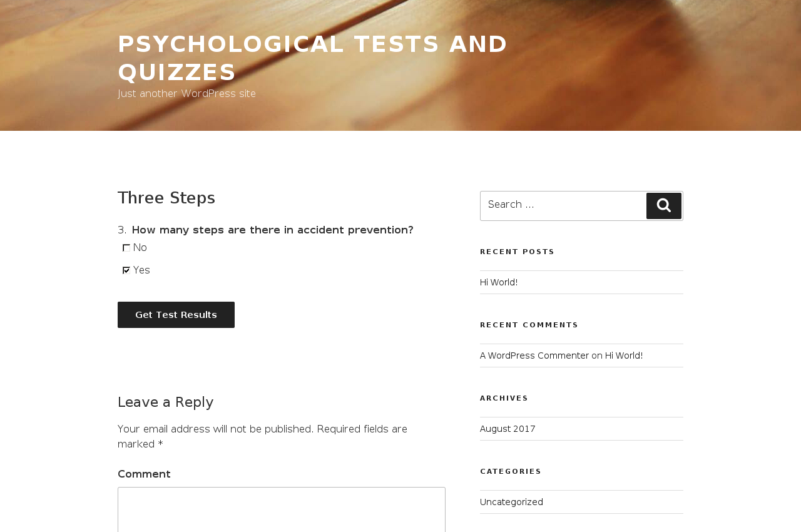Viewport: 801px width, 532px height.
Task: Open Hi World! under Recent Posts
Action: 499,282
